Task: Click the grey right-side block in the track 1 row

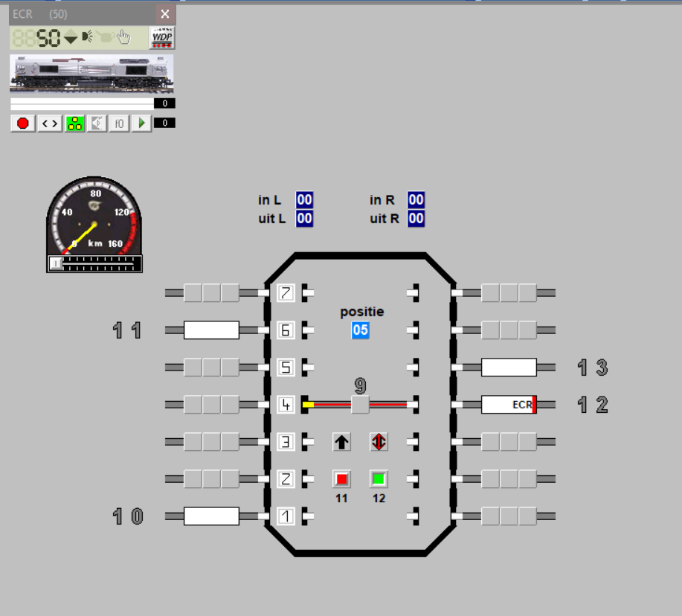Action: pos(509,516)
